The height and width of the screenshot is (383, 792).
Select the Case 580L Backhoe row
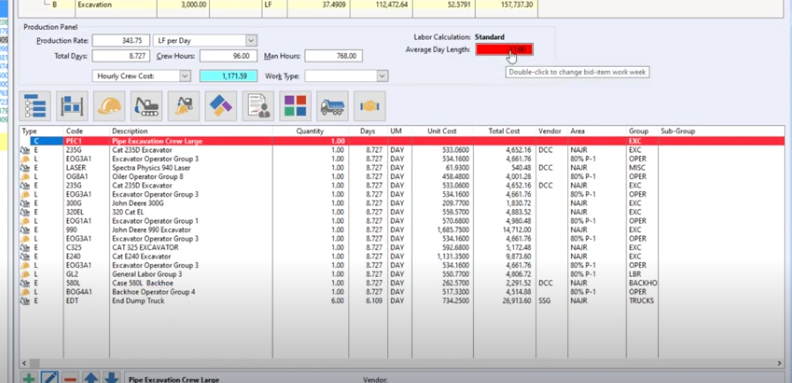coord(402,283)
